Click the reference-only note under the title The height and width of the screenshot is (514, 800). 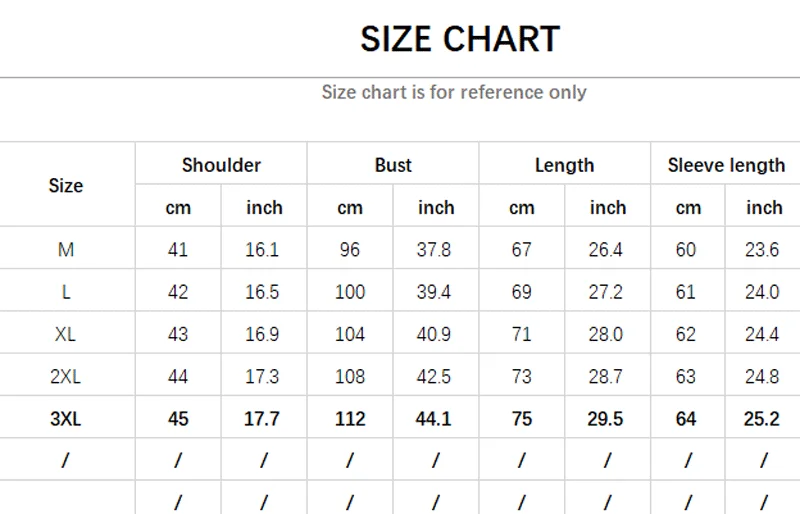[453, 92]
